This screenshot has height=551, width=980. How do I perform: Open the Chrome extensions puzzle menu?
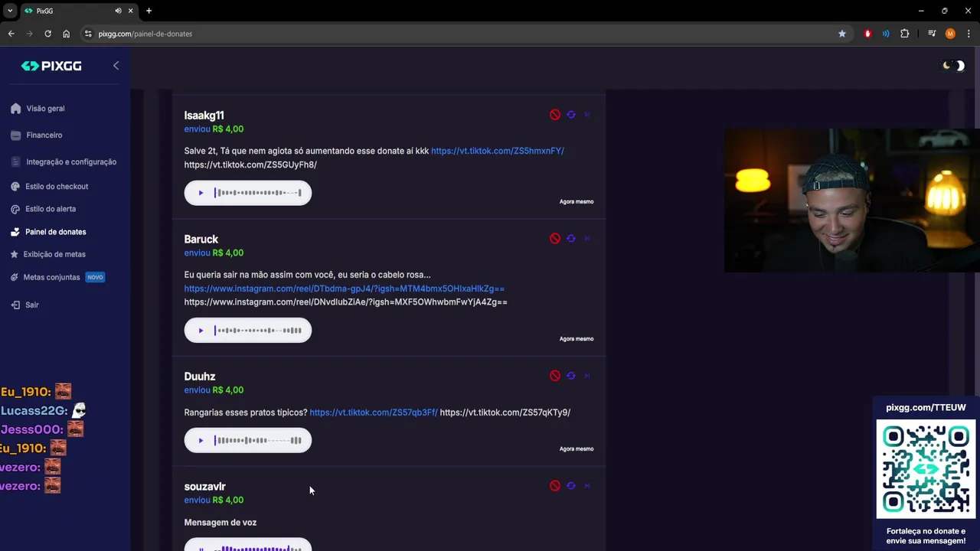coord(905,34)
